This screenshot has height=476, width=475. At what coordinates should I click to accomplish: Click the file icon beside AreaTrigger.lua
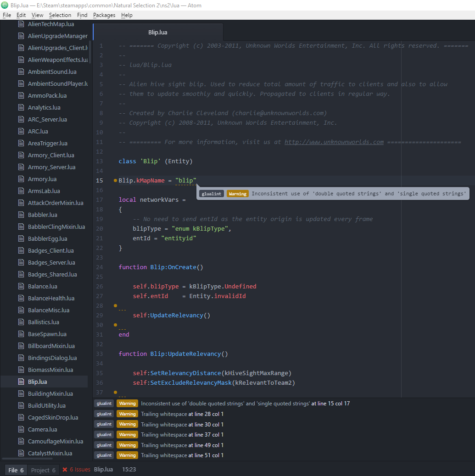point(21,143)
